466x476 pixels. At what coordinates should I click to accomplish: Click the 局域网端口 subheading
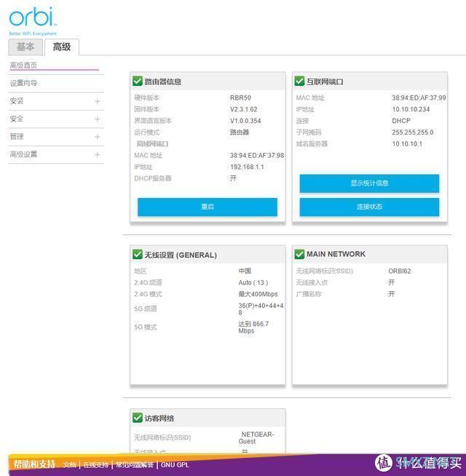[152, 144]
